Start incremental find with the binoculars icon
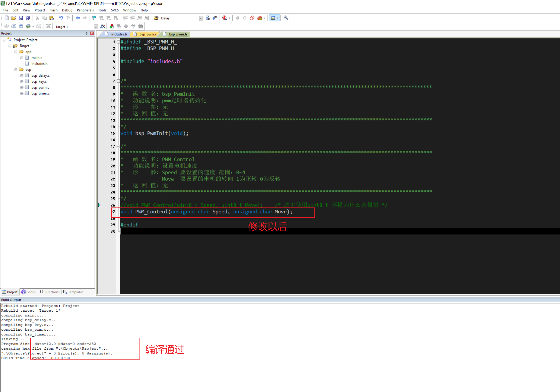The height and width of the screenshot is (392, 560). pyautogui.click(x=215, y=18)
